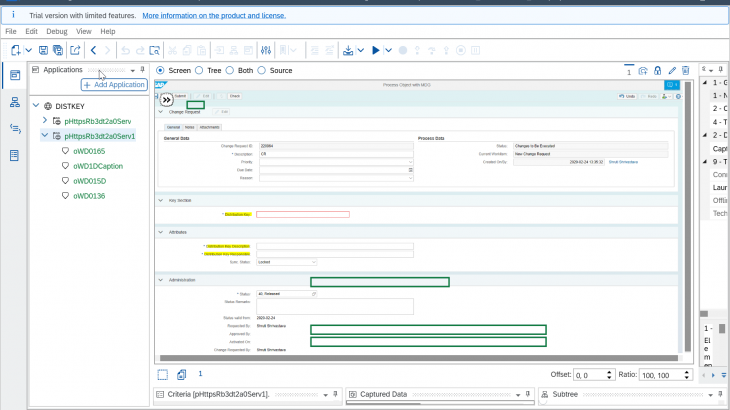The width and height of the screenshot is (730, 410).
Task: Expand the pHttpsRb3dt2a0Serv node
Action: 45,121
